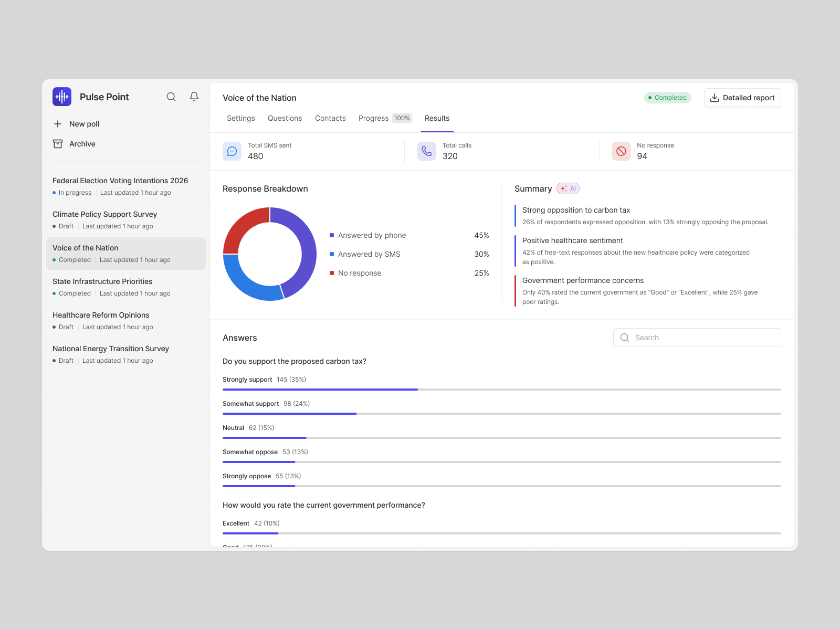
Task: Select Voice of the Nation poll
Action: tap(126, 254)
